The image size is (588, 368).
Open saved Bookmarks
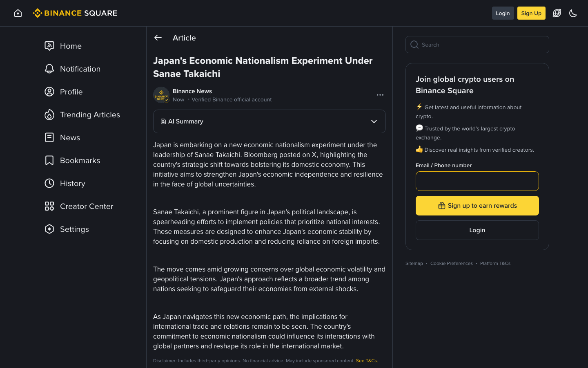point(80,160)
